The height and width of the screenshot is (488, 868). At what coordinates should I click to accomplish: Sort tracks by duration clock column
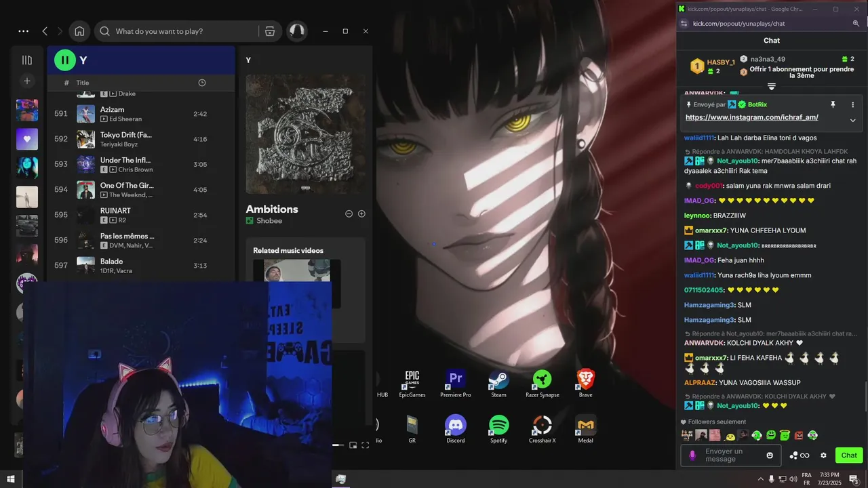pos(201,83)
